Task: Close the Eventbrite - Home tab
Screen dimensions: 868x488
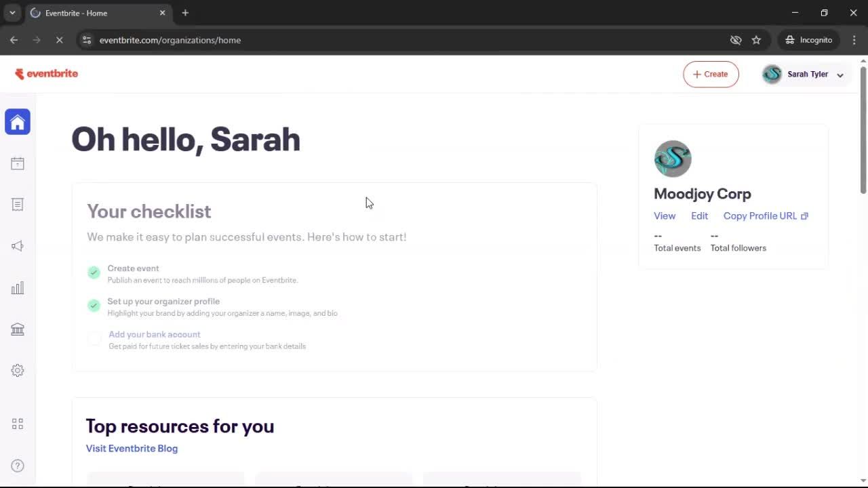Action: click(162, 13)
